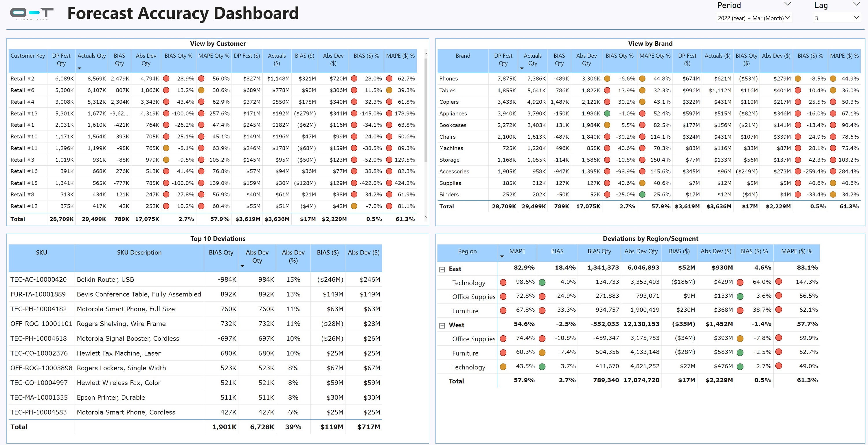Click the yellow BIAS dot for West Furniture
Image resolution: width=868 pixels, height=445 pixels.
pos(542,352)
